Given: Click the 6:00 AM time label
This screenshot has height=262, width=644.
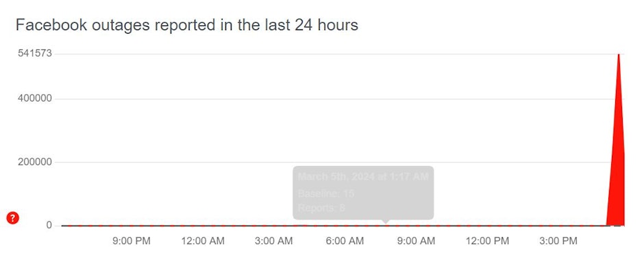Looking at the screenshot, I should pyautogui.click(x=345, y=241).
